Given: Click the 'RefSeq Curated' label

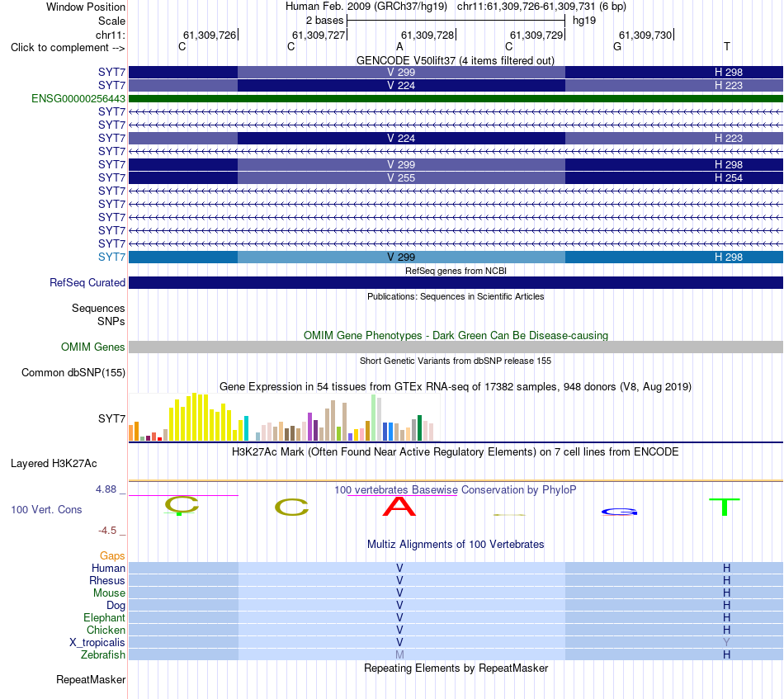Looking at the screenshot, I should [x=87, y=282].
